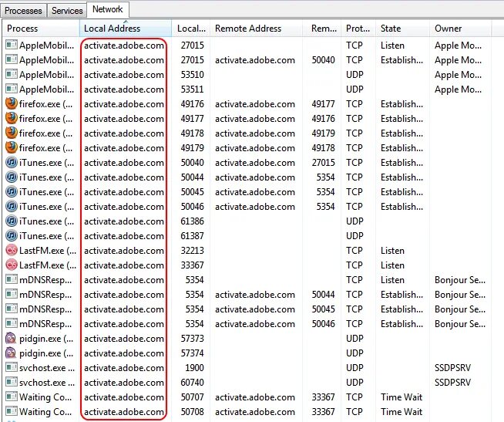
Task: Click remote port 27015 in iTunes row
Action: point(324,163)
